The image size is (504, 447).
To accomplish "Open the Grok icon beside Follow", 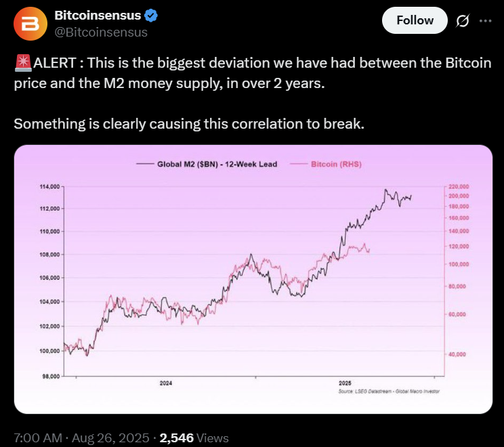I will 463,21.
